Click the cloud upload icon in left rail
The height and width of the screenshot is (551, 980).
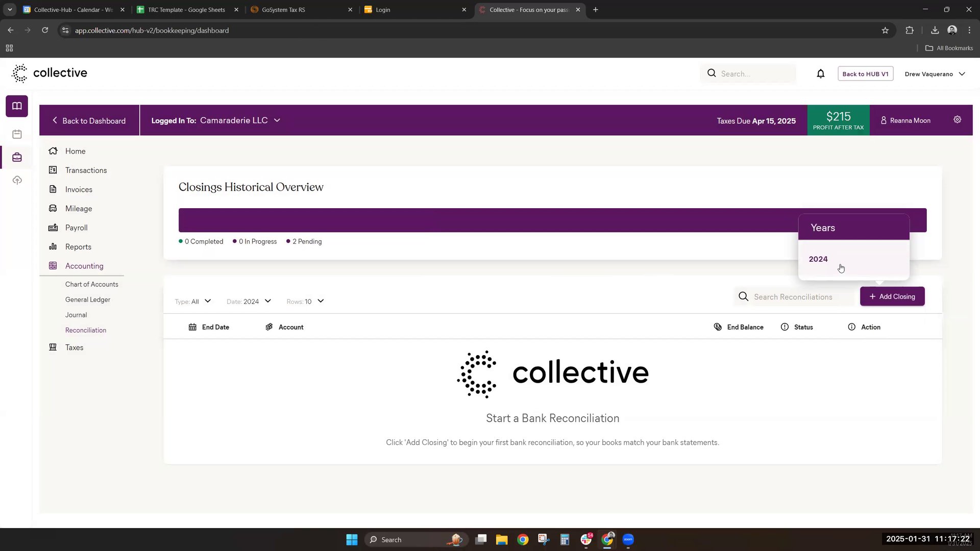pos(17,181)
